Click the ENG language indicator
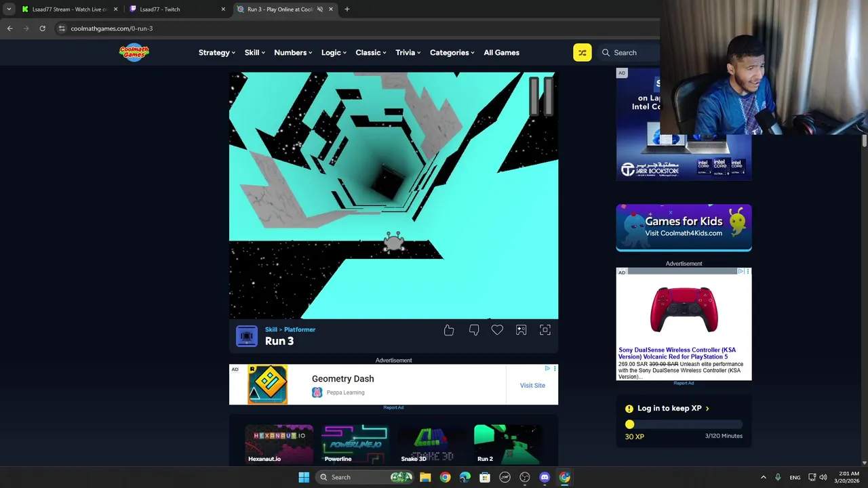This screenshot has width=868, height=488. pos(795,477)
